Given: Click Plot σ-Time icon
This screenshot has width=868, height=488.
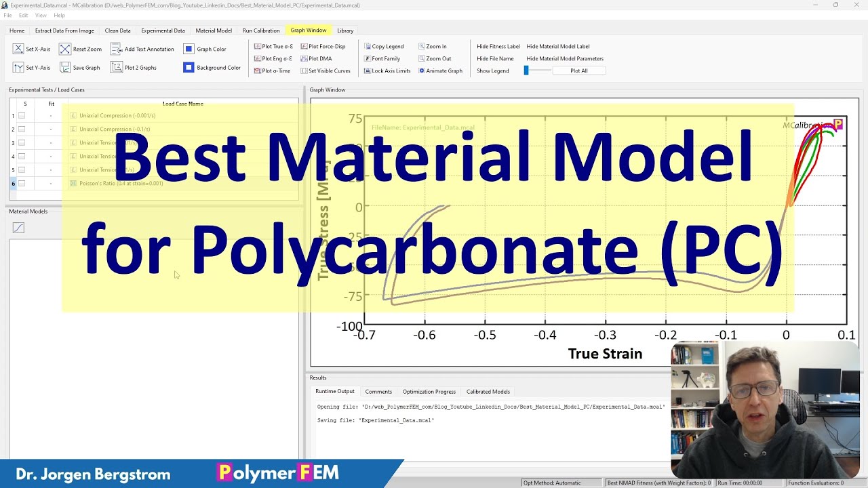Looking at the screenshot, I should coord(258,70).
